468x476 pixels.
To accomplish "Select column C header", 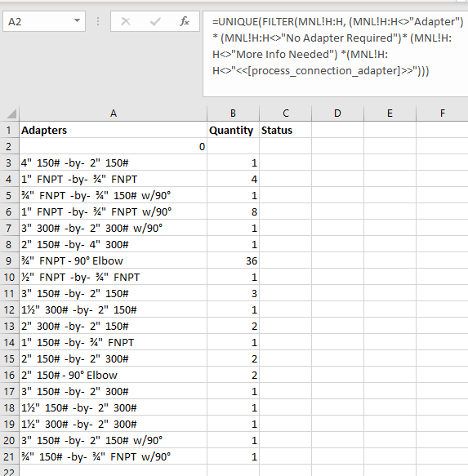I will (286, 113).
